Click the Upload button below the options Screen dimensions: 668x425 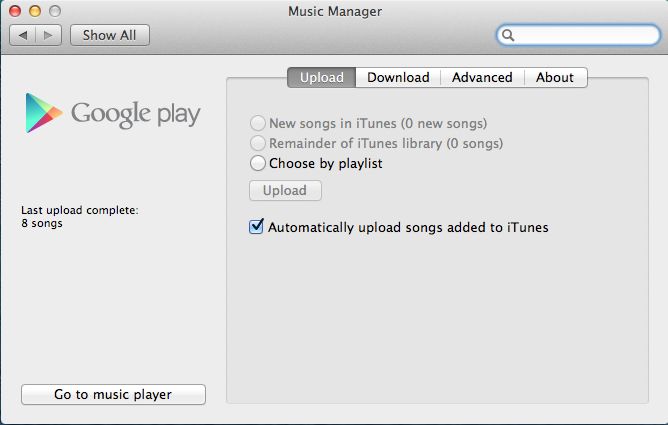pos(285,190)
